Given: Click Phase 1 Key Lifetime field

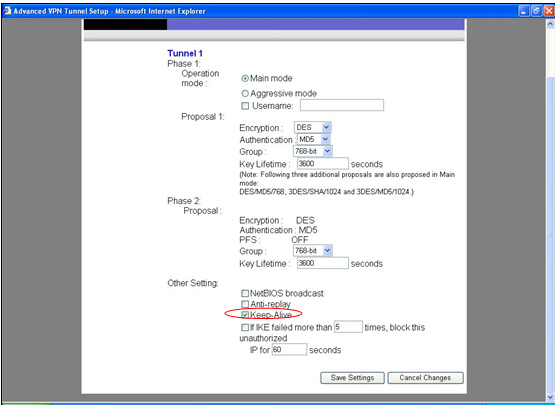Looking at the screenshot, I should (x=323, y=164).
